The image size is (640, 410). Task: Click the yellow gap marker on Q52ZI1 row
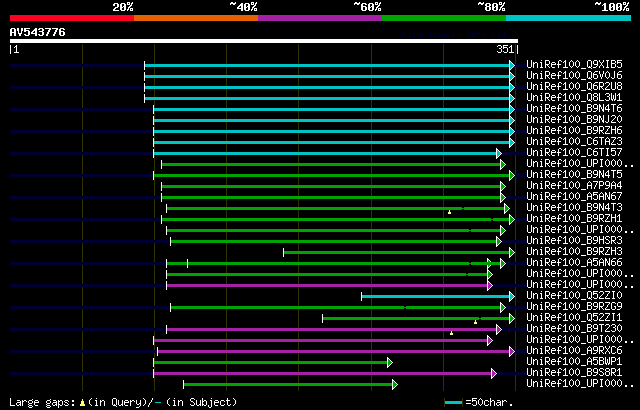click(x=476, y=322)
